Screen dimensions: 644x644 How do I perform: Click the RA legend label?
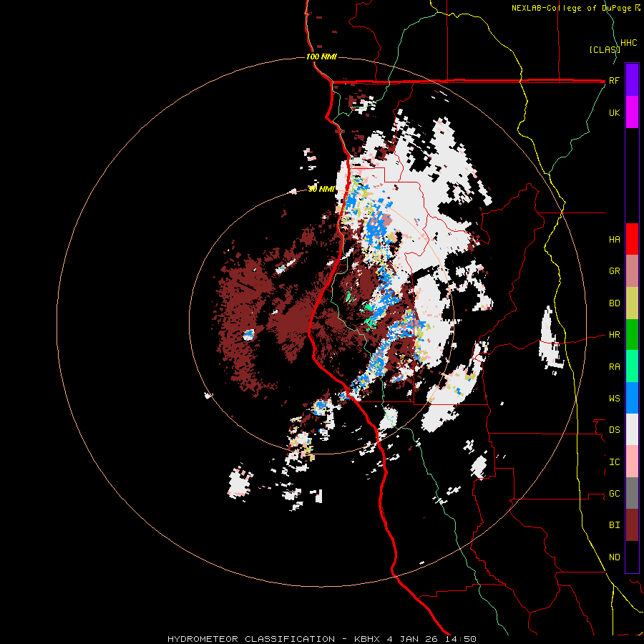pos(614,367)
